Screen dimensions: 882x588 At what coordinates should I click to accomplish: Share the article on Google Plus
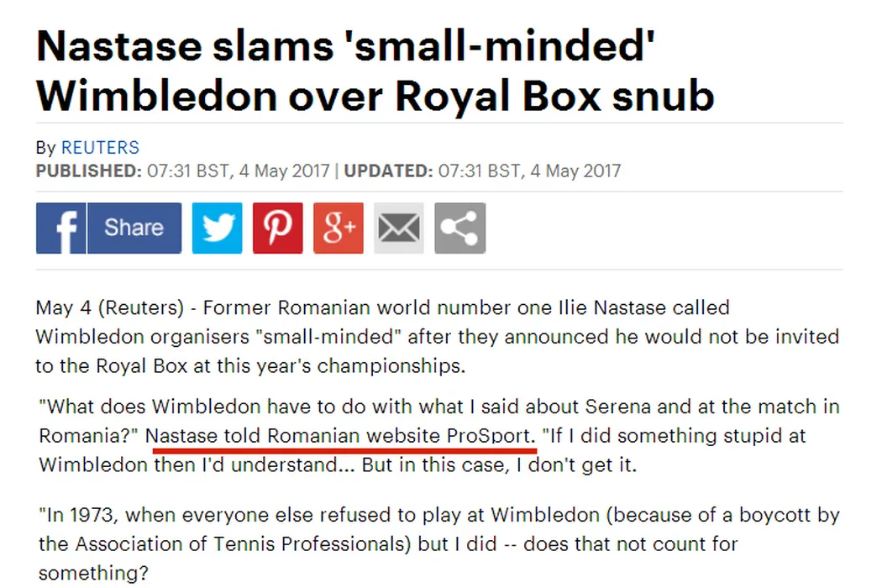338,228
